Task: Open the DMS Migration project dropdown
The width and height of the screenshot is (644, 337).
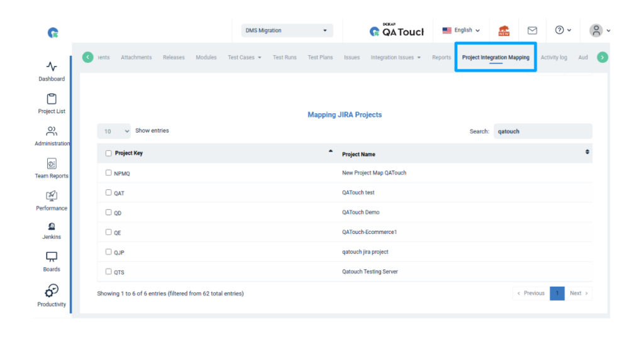Action: (x=287, y=30)
